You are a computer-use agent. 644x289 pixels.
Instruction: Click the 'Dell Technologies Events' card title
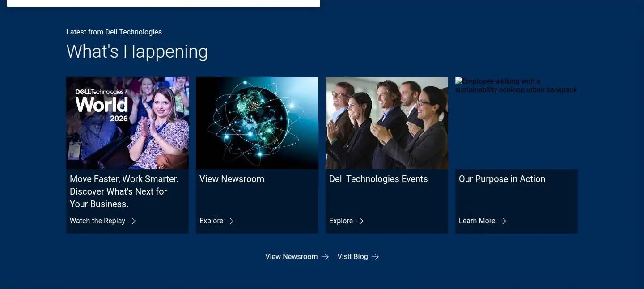pos(378,179)
